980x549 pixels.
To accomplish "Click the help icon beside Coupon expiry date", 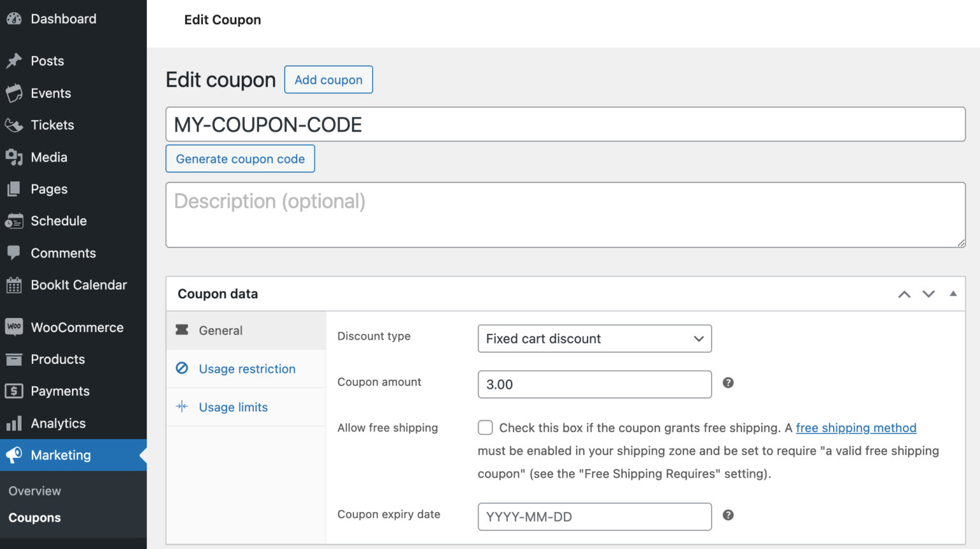I will point(728,515).
